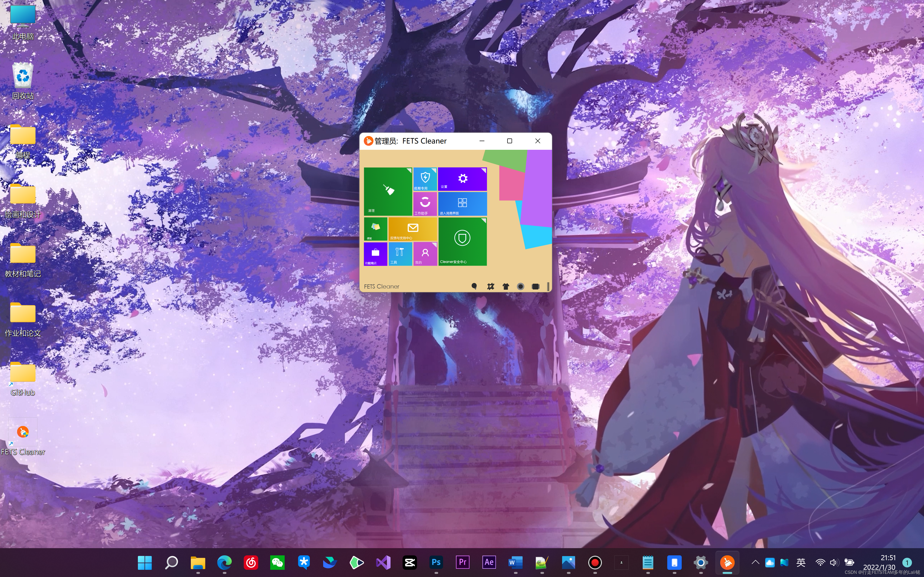The image size is (924, 577).
Task: Switch the input language indicator 英
Action: coord(801,562)
